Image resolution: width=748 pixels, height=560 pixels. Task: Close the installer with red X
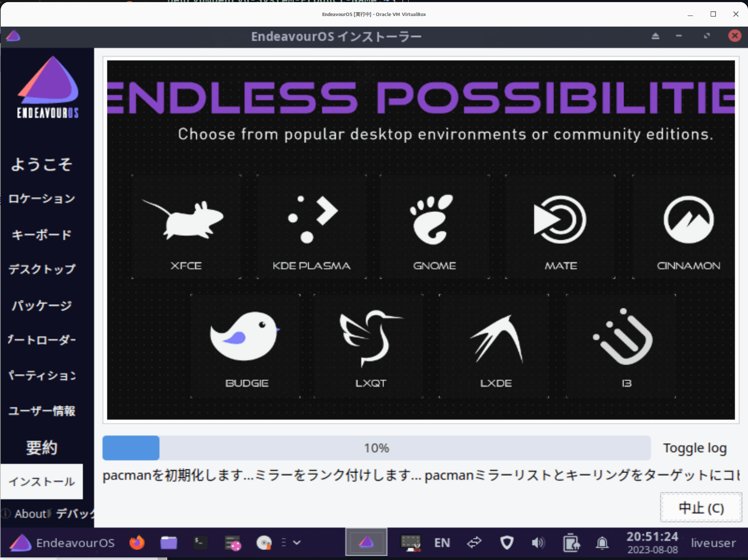735,36
